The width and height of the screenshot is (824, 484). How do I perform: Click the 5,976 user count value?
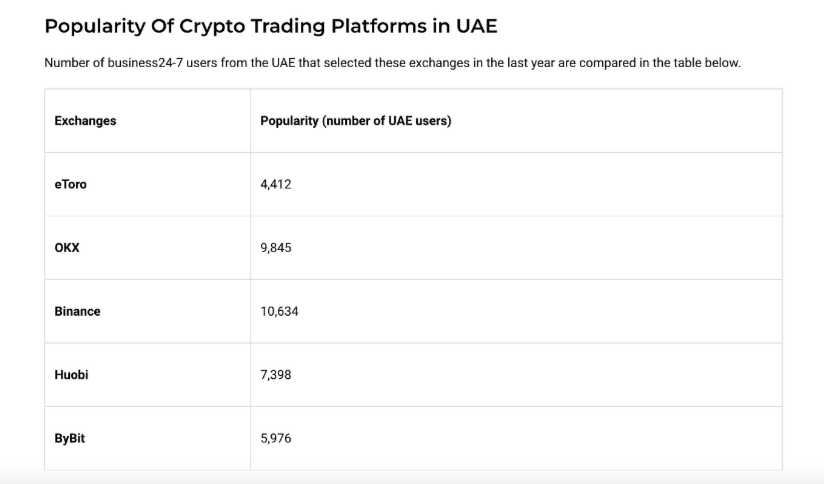coord(275,438)
